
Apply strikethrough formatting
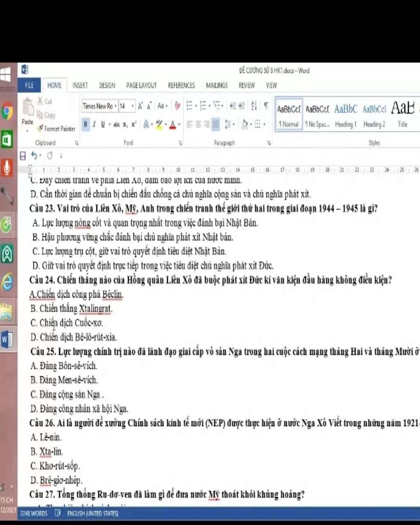[x=116, y=124]
